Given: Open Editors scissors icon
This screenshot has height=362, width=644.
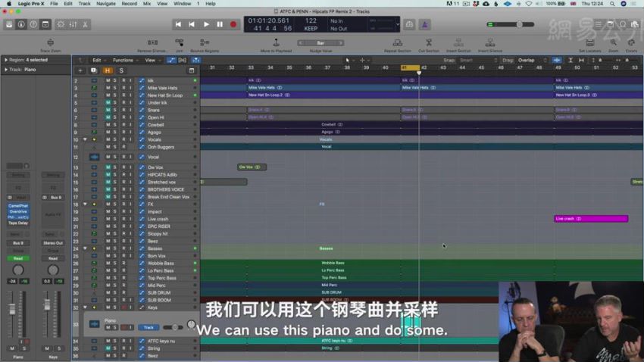Looking at the screenshot, I should point(85,25).
